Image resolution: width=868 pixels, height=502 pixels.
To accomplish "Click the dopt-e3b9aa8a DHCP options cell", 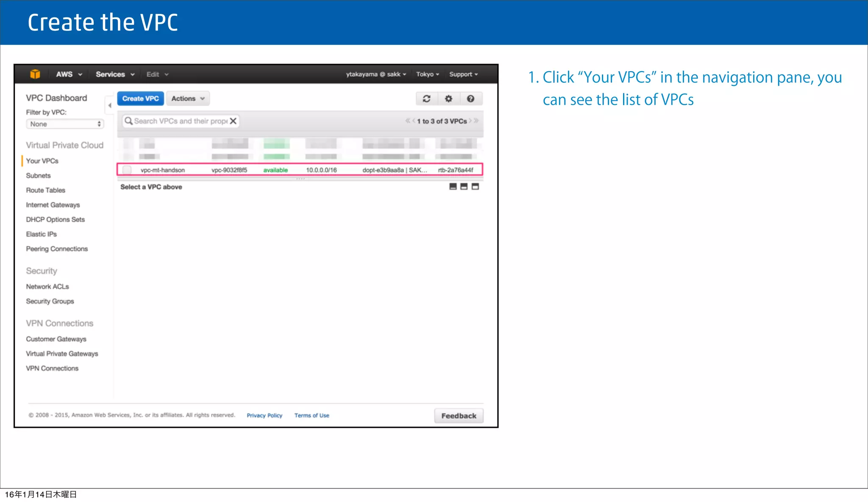I will coord(395,170).
